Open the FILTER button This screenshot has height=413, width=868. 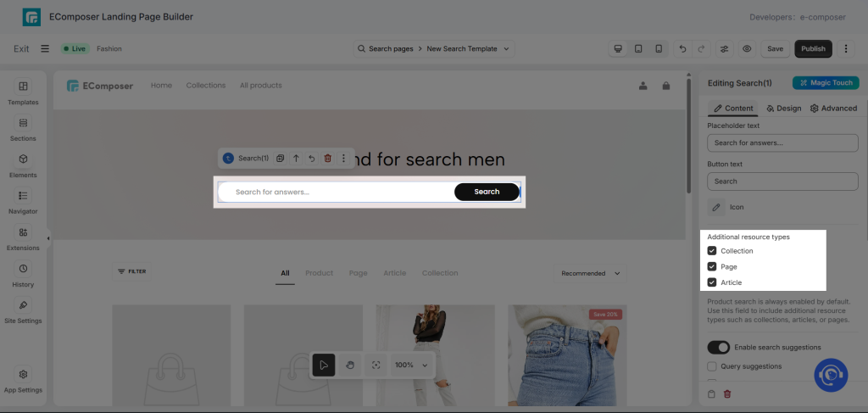[x=131, y=272]
